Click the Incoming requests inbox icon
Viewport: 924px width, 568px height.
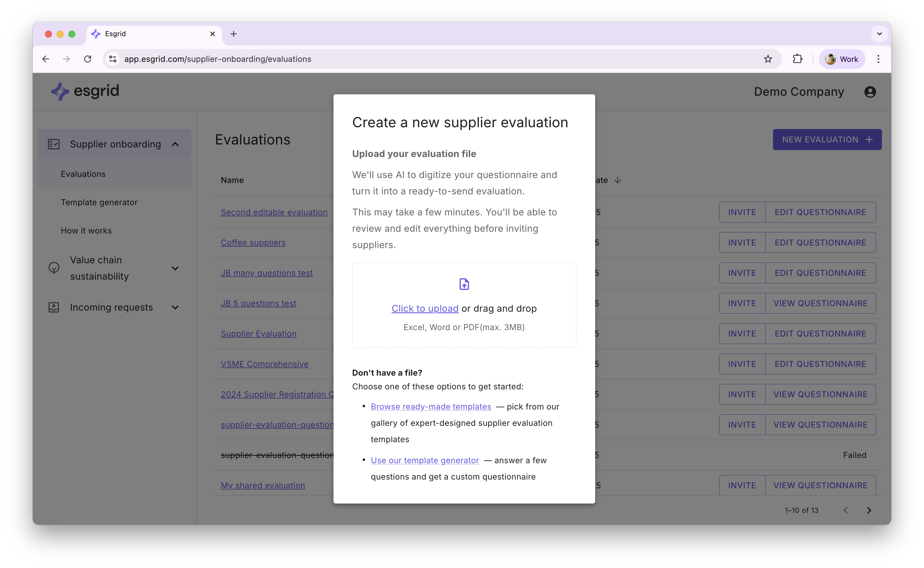[x=54, y=307]
